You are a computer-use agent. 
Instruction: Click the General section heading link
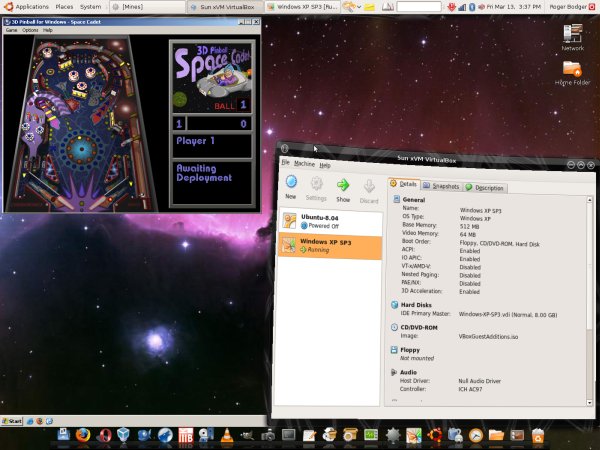414,200
